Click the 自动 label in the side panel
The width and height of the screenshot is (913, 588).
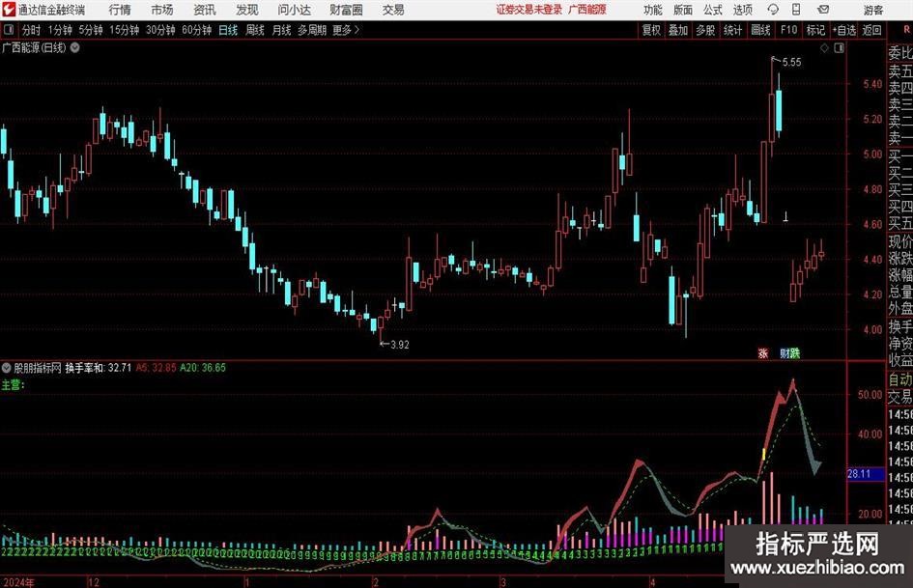tap(899, 379)
